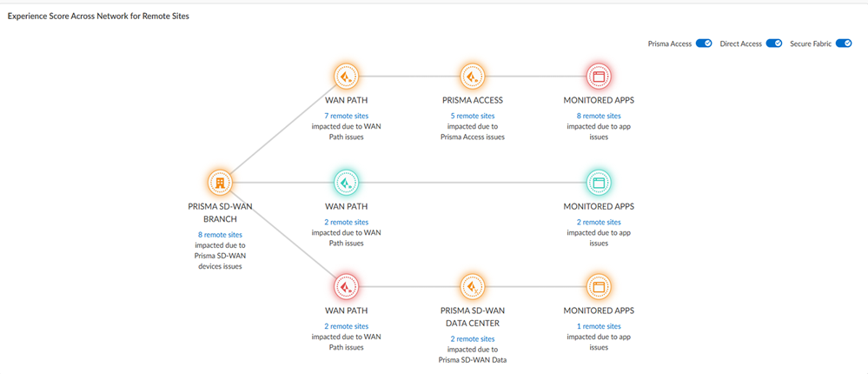Click 2 remote sites under green WAN Path
The width and height of the screenshot is (868, 374).
(347, 222)
